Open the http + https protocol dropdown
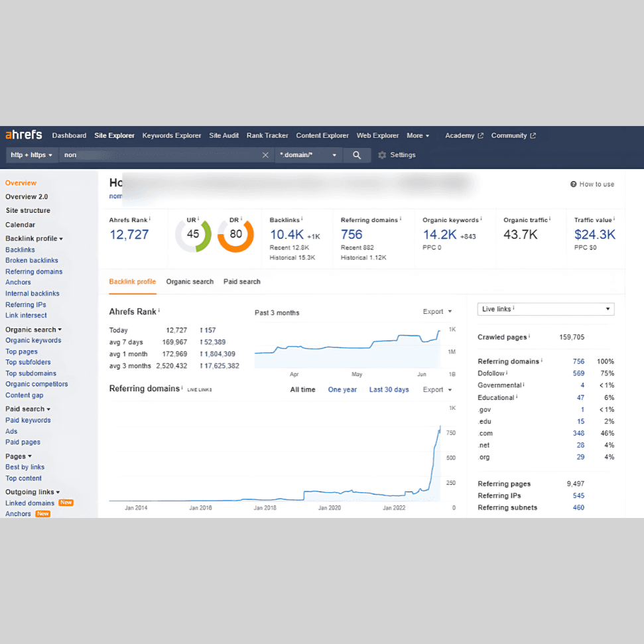Viewport: 644px width, 644px height. point(31,155)
